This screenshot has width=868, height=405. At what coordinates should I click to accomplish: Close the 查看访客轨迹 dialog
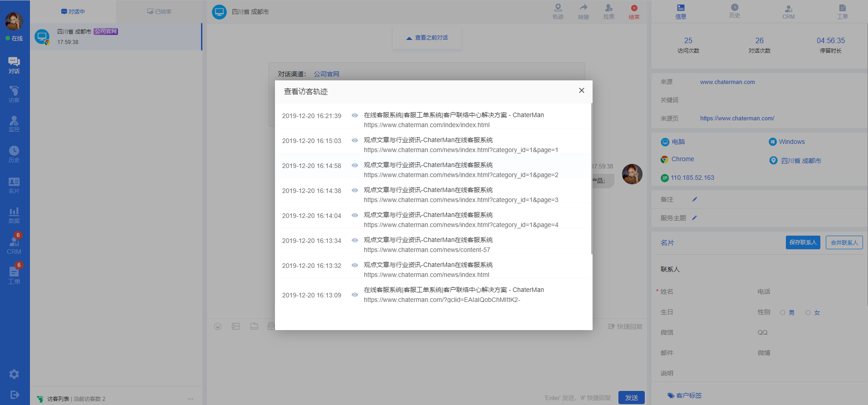pos(581,90)
